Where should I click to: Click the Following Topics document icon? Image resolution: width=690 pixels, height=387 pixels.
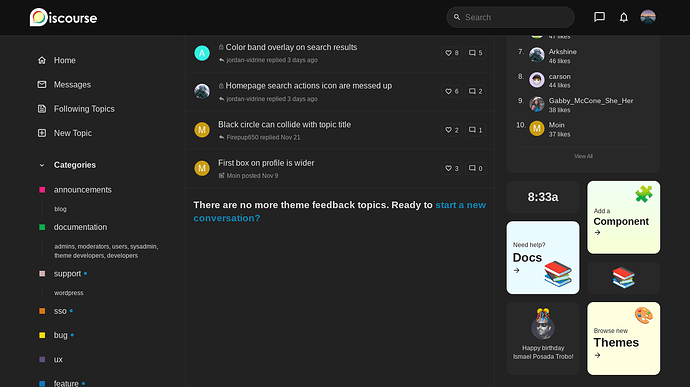coord(42,109)
